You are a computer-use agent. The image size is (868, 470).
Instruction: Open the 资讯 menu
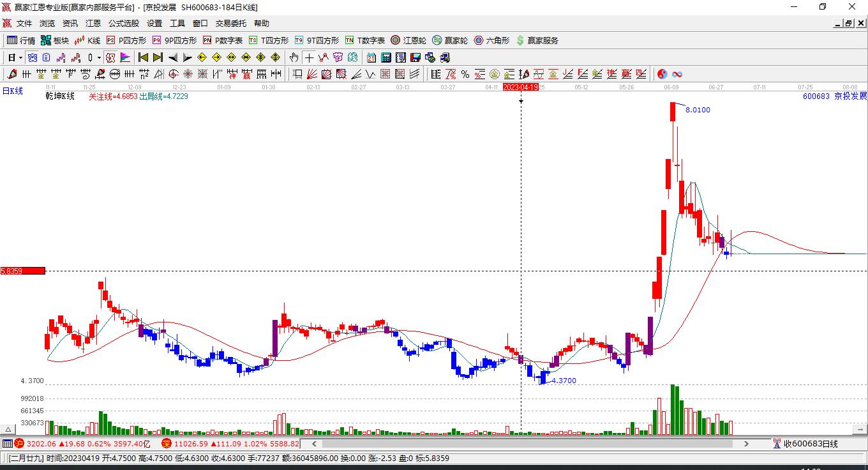pyautogui.click(x=70, y=24)
